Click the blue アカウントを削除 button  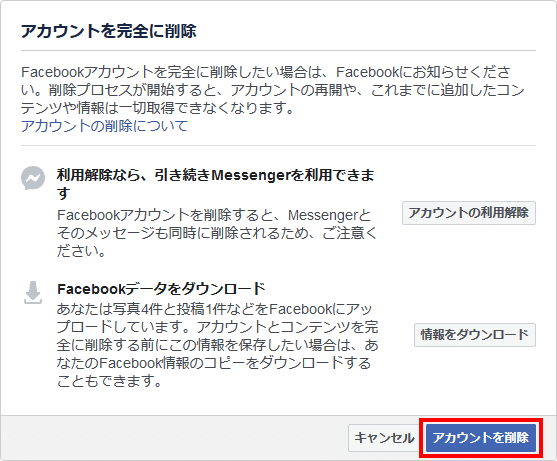[x=481, y=438]
